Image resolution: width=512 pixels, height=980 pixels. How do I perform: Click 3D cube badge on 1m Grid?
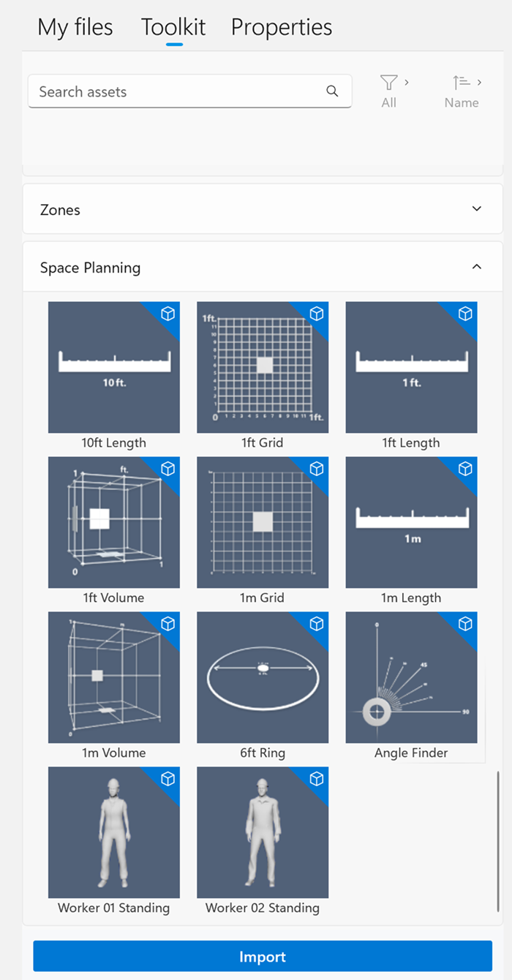coord(316,469)
